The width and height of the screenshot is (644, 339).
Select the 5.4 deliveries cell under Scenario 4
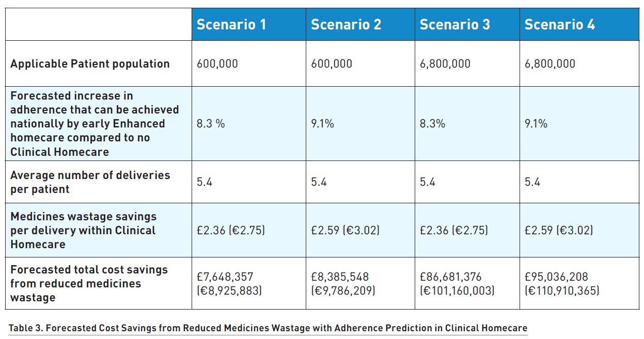coord(532,182)
